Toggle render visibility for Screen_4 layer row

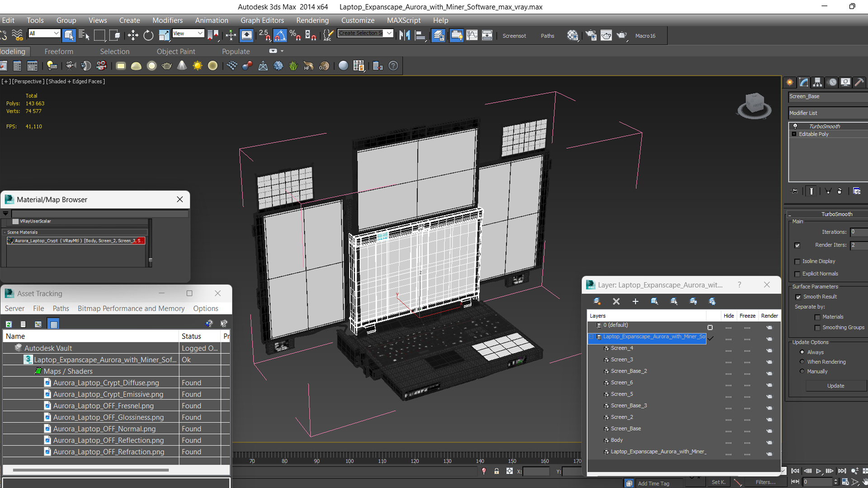click(x=769, y=351)
